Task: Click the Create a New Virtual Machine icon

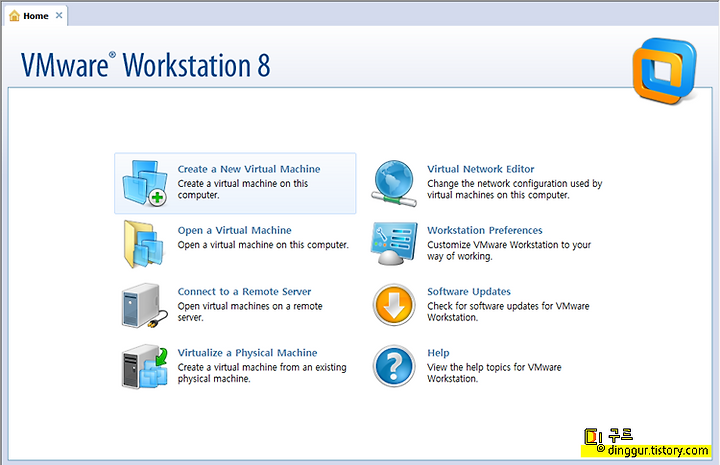Action: 145,183
